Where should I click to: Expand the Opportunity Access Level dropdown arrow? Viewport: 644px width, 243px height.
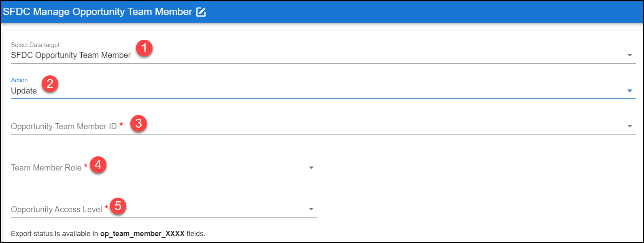coord(311,209)
